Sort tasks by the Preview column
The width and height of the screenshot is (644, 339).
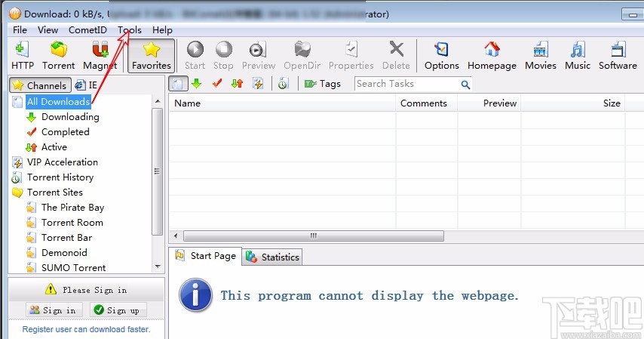489,103
